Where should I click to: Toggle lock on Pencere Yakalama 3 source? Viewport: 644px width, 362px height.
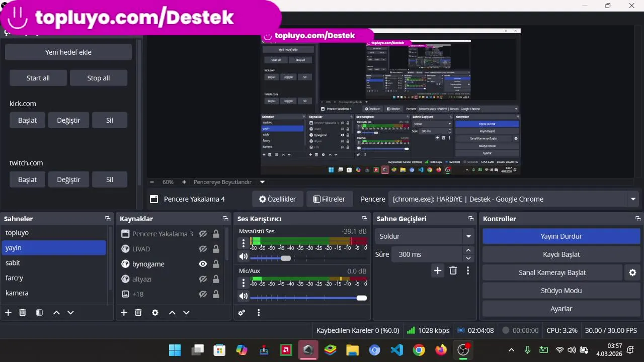pos(216,234)
